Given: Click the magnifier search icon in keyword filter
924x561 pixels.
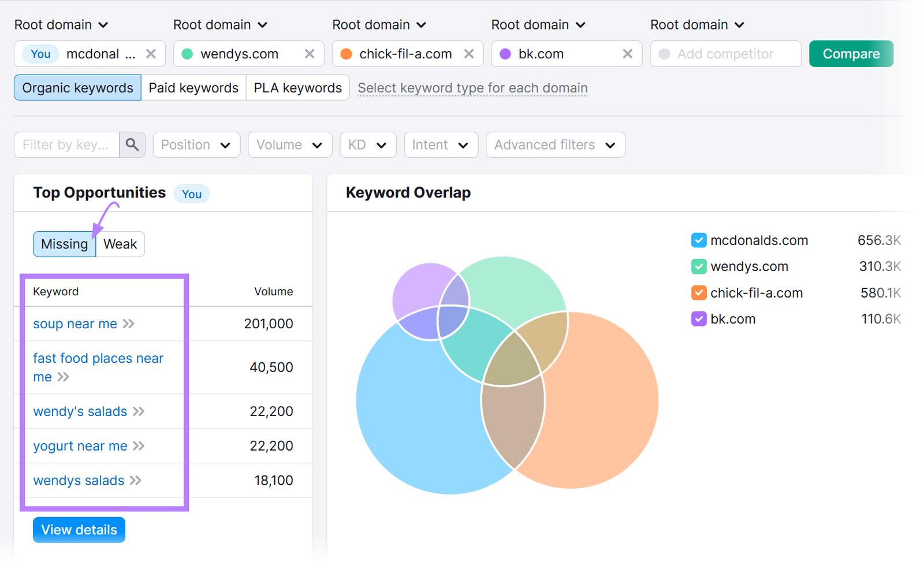Looking at the screenshot, I should point(132,144).
